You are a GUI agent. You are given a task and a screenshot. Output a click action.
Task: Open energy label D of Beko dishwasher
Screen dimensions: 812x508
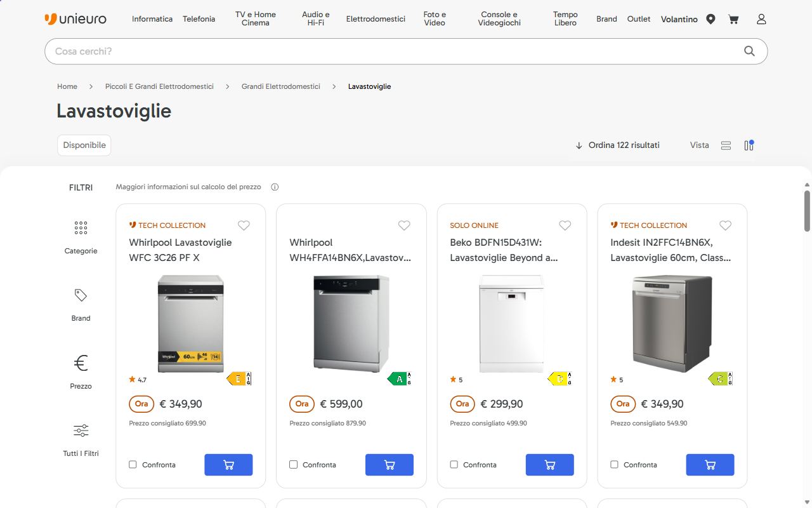tap(560, 379)
